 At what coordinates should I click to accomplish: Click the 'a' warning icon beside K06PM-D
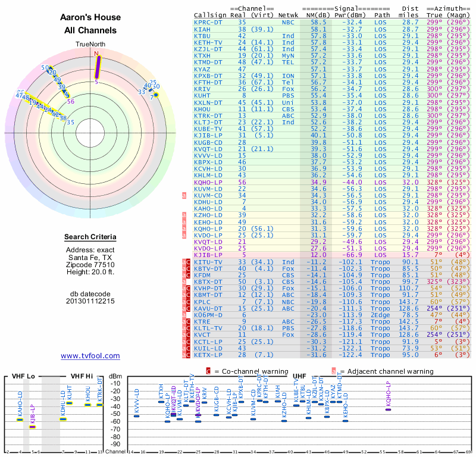coord(184,315)
